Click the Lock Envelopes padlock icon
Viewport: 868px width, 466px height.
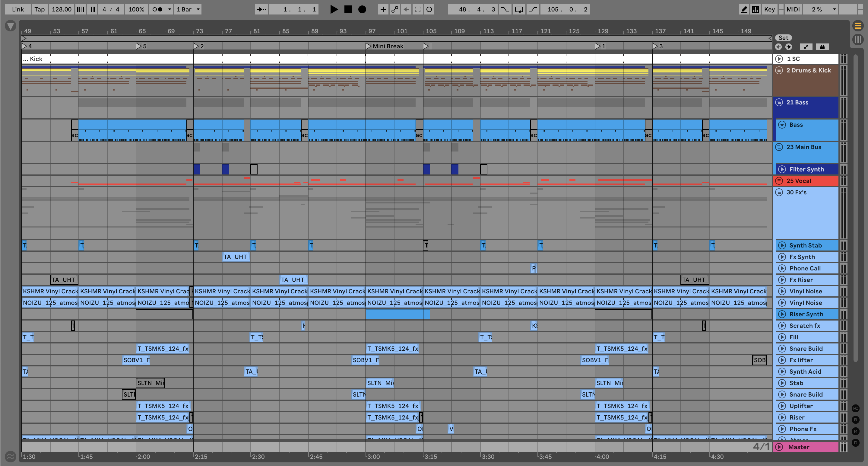(x=822, y=47)
